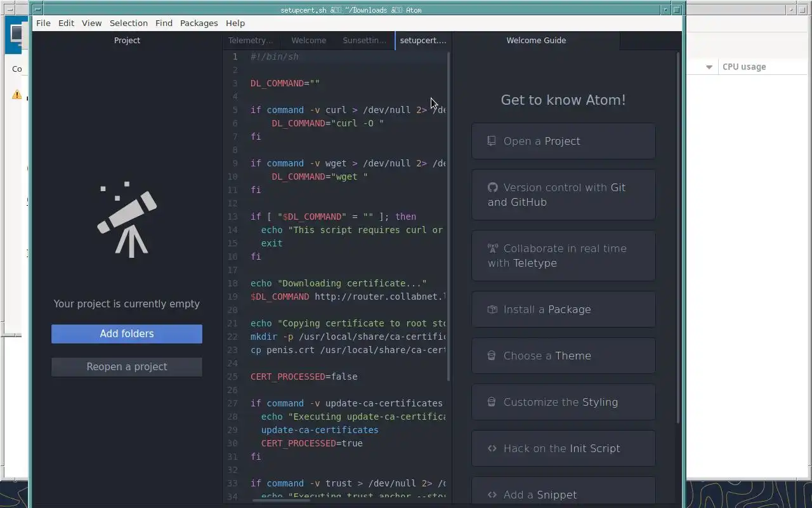Screen dimensions: 812x508
Task: Click the 'if command -v trust' line
Action: click(x=348, y=483)
